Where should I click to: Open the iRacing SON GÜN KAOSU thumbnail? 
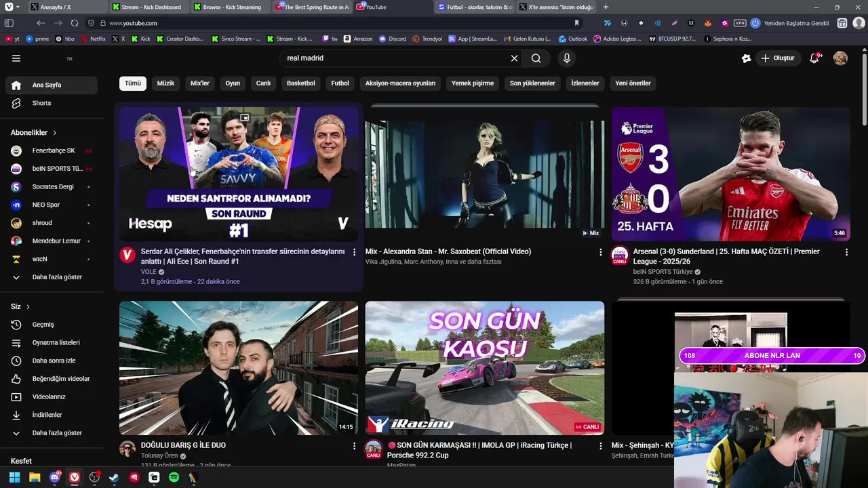485,368
